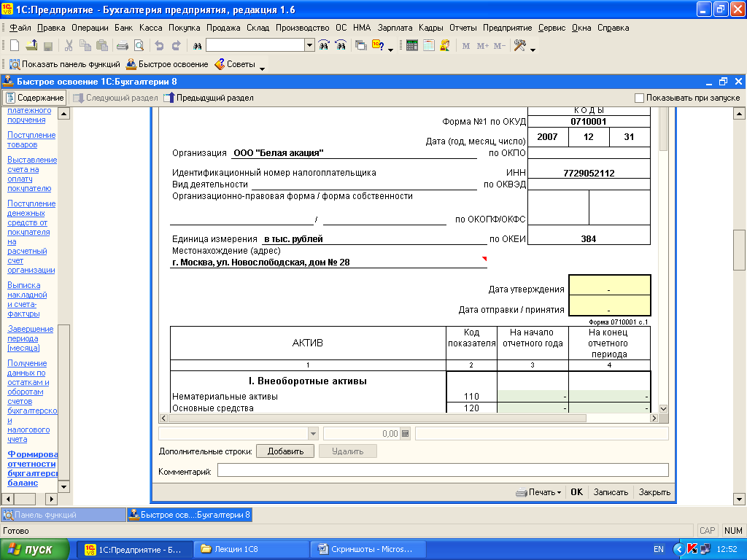Click the 1C Help question icon
This screenshot has width=747, height=560.
click(x=379, y=46)
